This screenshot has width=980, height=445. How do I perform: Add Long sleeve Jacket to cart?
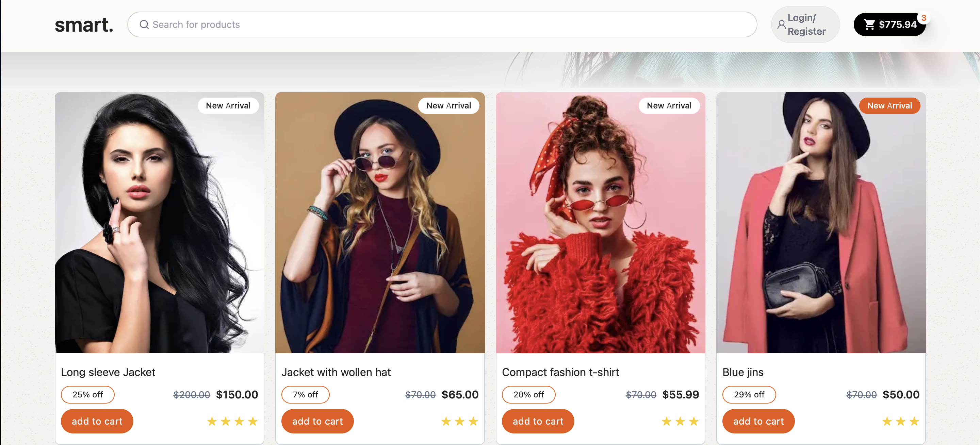[97, 421]
